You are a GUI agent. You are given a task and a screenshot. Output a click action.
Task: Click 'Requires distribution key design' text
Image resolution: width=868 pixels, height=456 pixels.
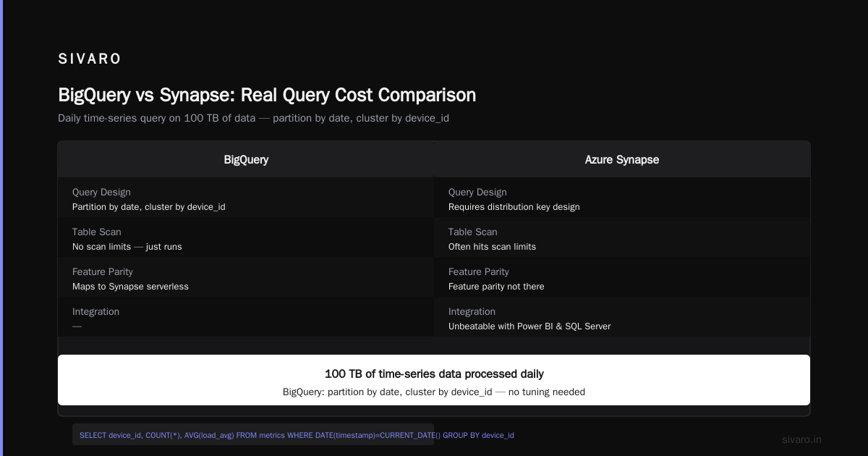[514, 207]
